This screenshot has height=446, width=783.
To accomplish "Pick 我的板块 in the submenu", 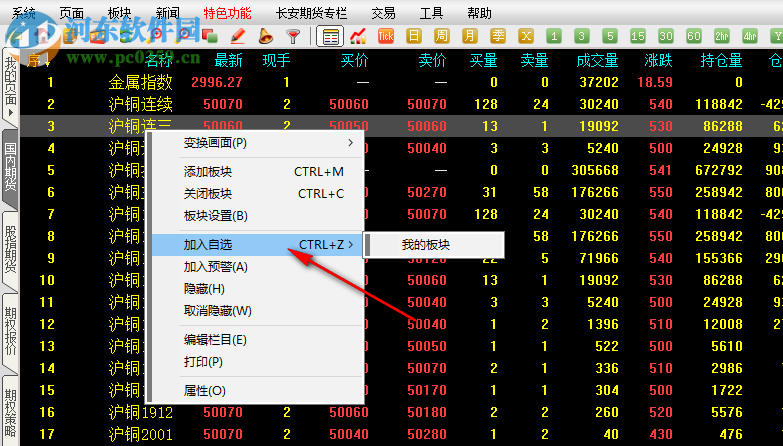I will [433, 245].
